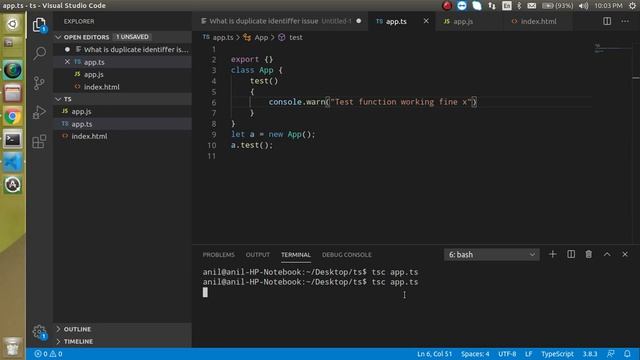This screenshot has width=640, height=360.
Task: Maximize the panel with up chevron
Action: coord(607,254)
